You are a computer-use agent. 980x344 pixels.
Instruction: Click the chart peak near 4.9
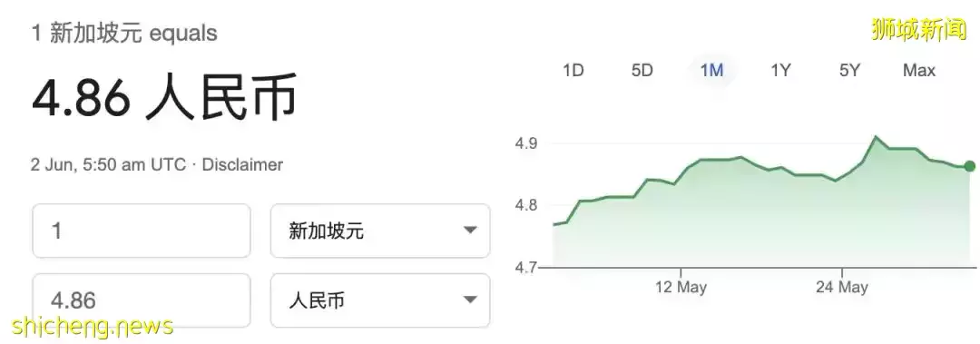click(877, 136)
